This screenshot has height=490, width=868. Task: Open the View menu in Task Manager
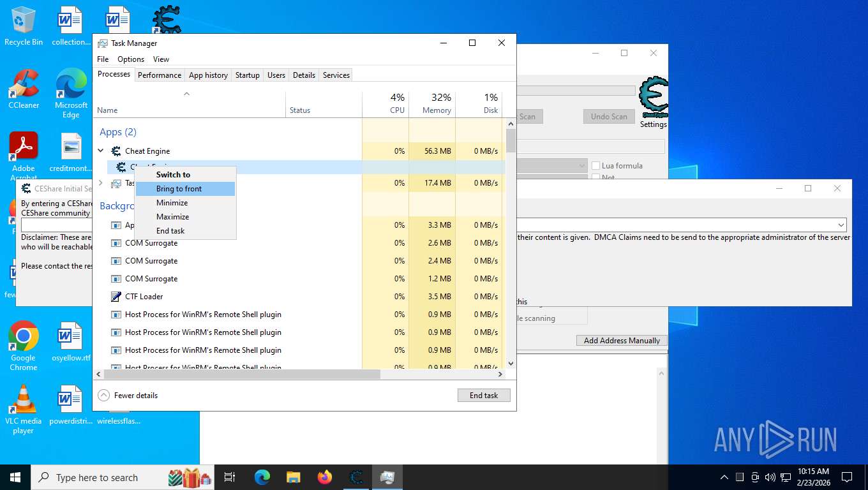(161, 59)
